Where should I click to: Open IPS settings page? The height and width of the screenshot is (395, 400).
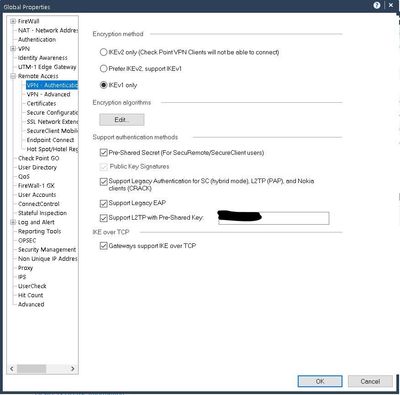22,277
